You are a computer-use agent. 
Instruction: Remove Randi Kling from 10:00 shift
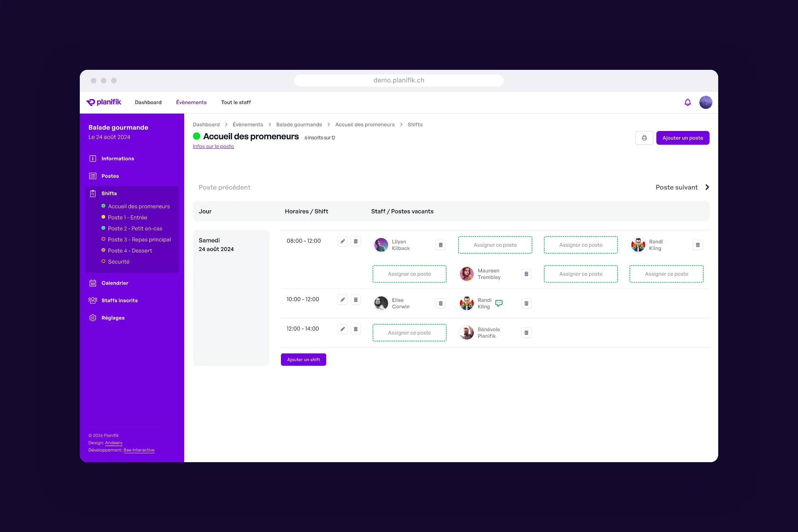526,303
